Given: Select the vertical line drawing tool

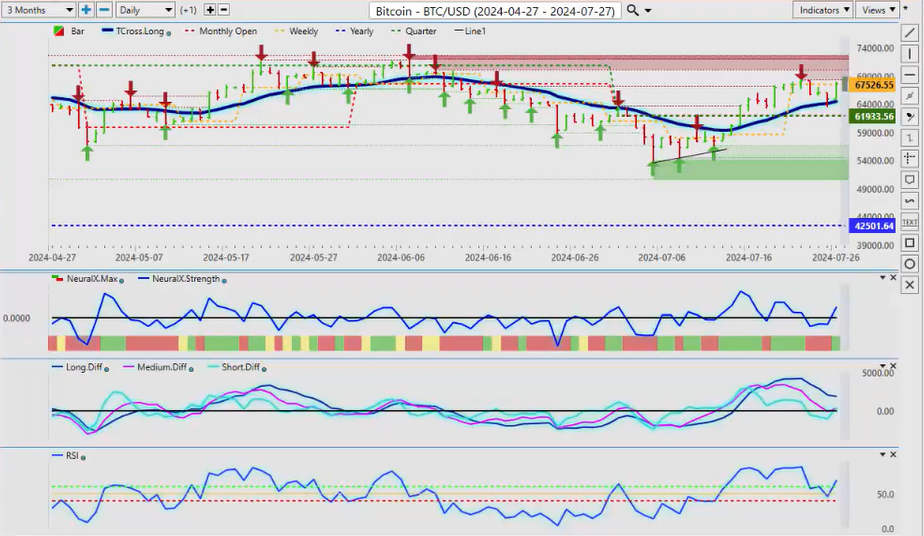Looking at the screenshot, I should click(x=909, y=53).
